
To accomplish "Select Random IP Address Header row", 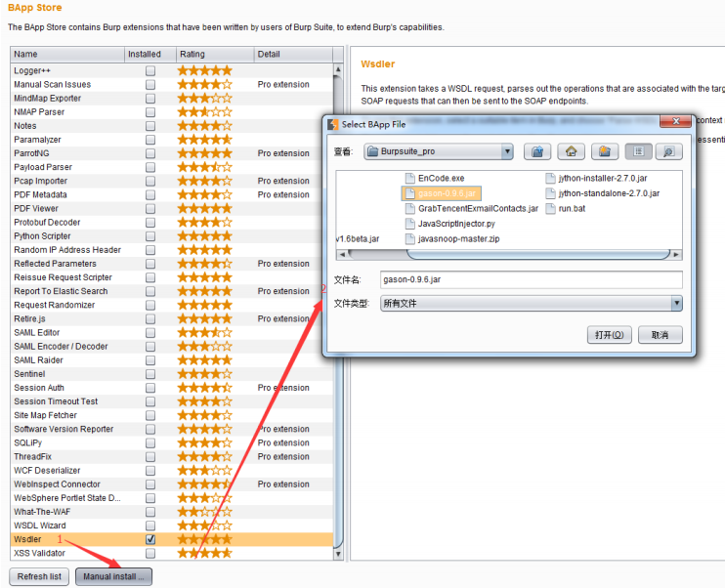I will 172,250.
